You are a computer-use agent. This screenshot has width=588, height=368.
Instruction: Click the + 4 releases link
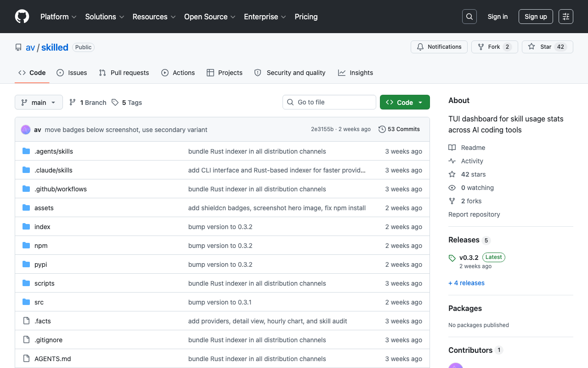(x=466, y=283)
